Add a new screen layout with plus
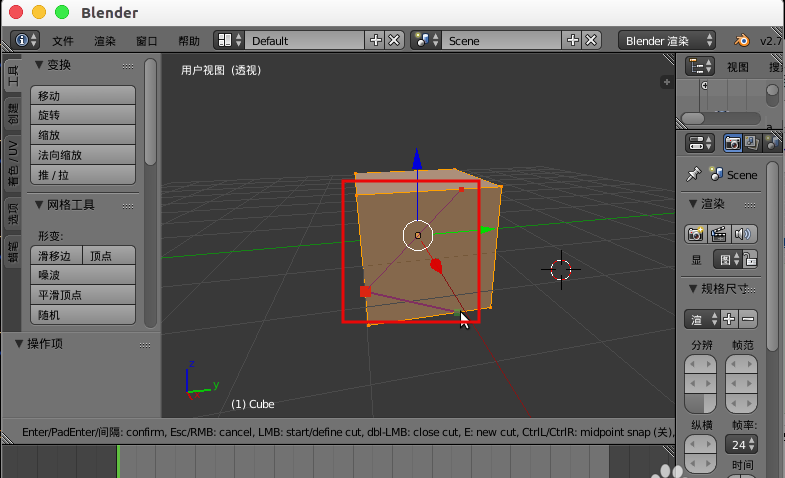 [x=375, y=40]
